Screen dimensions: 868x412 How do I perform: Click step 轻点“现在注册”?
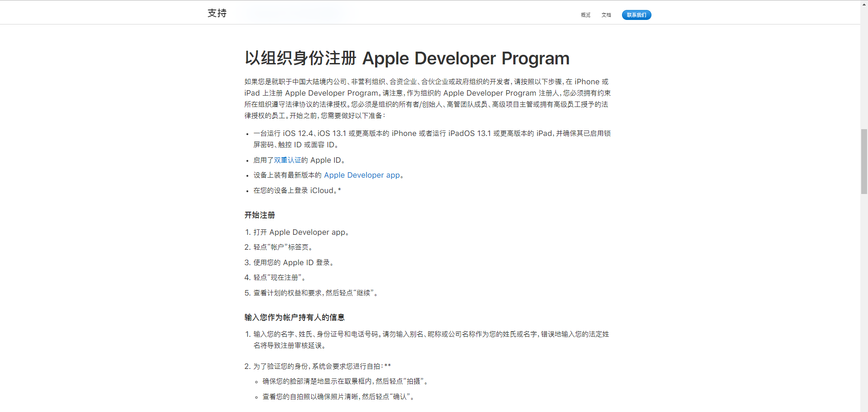(280, 277)
